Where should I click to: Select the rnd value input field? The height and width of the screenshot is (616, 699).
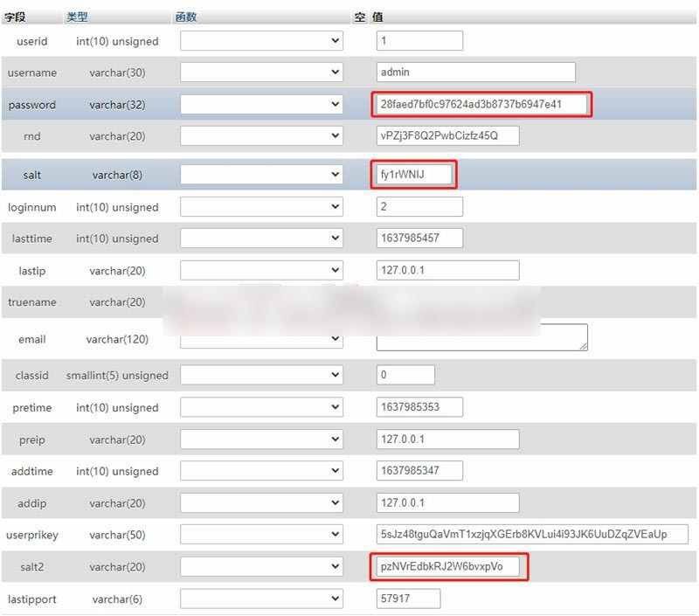pos(447,136)
